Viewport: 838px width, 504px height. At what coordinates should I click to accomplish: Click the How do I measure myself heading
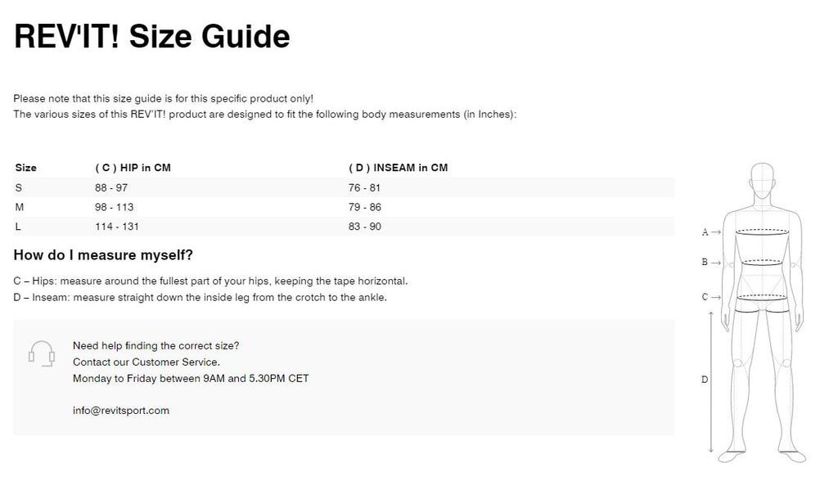(x=103, y=255)
